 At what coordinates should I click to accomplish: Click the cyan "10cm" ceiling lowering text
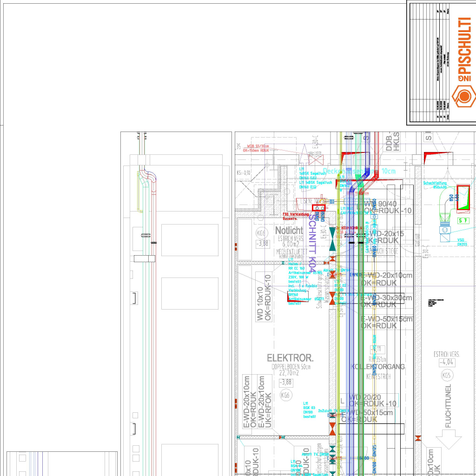click(389, 171)
